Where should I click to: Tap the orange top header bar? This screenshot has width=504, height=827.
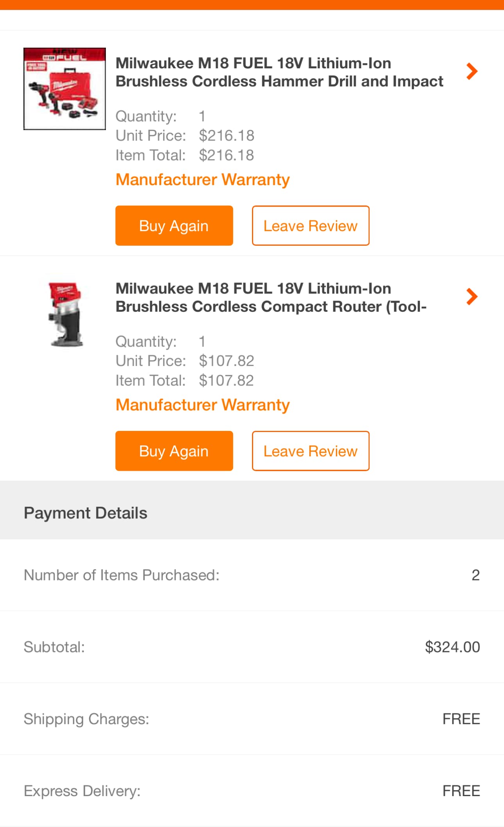(252, 5)
